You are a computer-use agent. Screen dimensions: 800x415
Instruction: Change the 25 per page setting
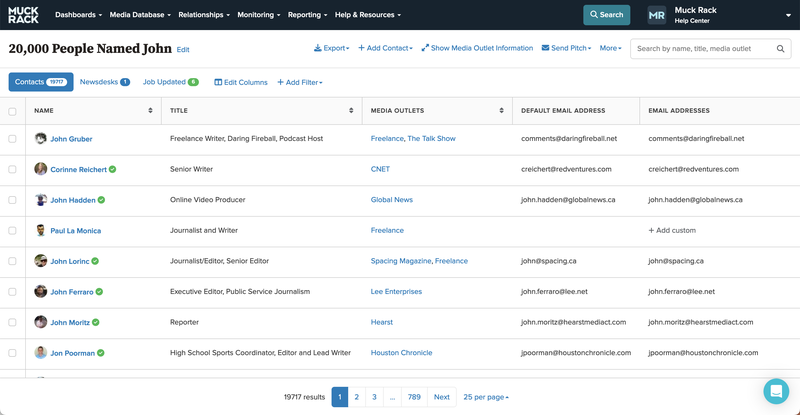486,397
